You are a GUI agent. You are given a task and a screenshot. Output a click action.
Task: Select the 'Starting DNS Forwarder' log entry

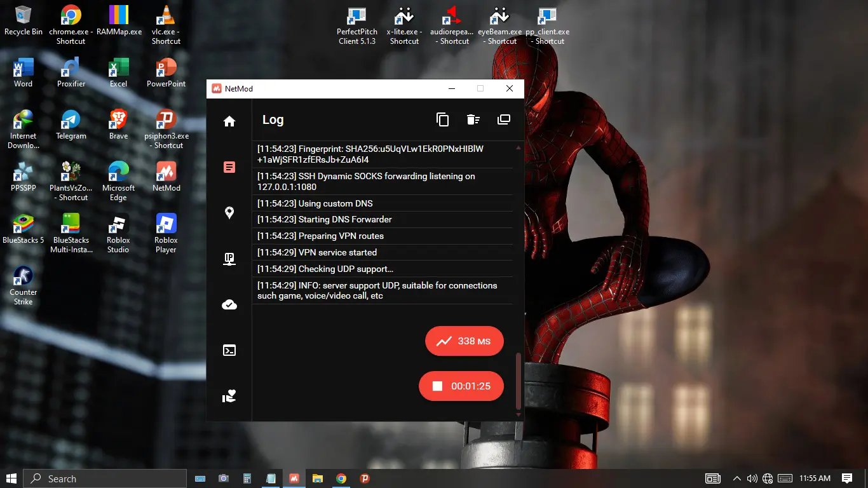[383, 219]
